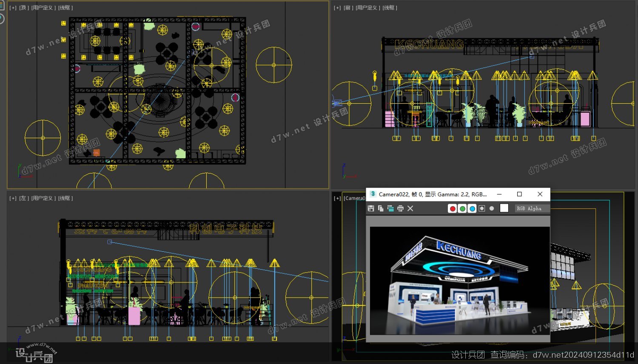This screenshot has height=364, width=638.
Task: Open the white color swatch in render window
Action: coord(504,208)
